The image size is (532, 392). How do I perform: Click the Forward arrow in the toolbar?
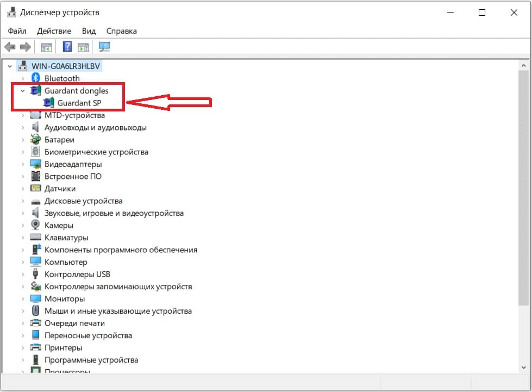(x=24, y=47)
